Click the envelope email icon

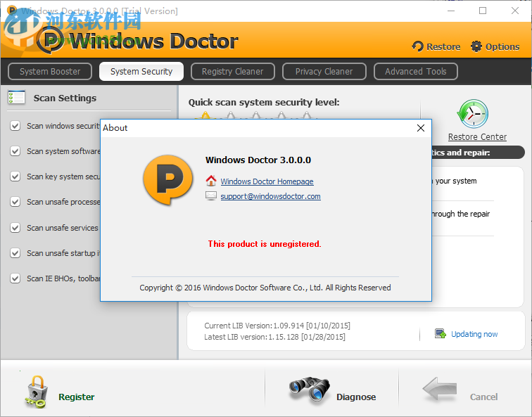coord(211,196)
